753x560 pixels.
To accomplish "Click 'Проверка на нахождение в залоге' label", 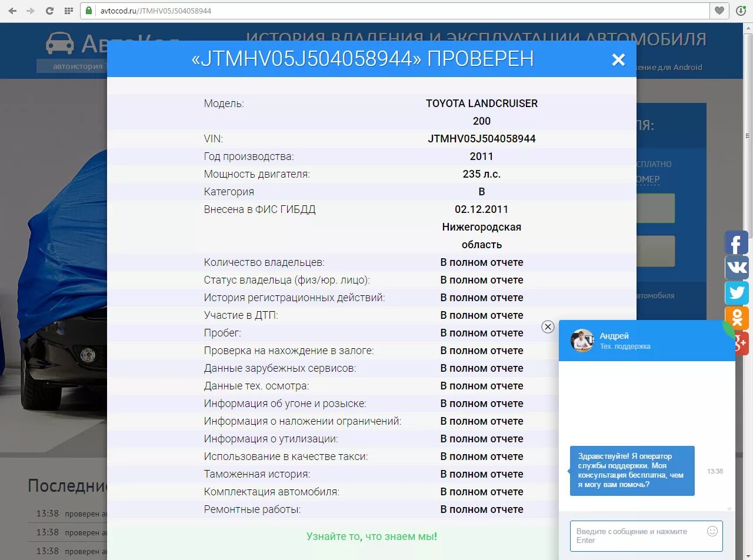I will pyautogui.click(x=289, y=351).
